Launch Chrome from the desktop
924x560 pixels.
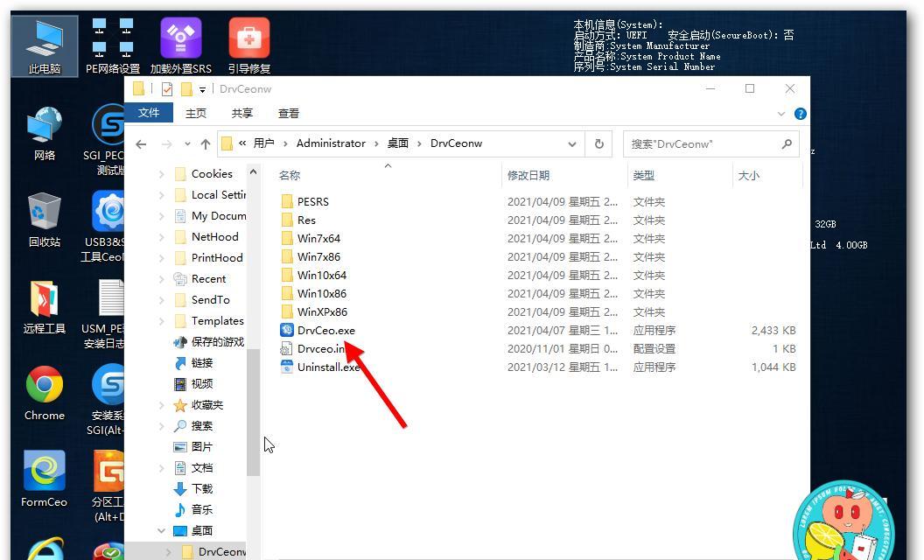45,394
